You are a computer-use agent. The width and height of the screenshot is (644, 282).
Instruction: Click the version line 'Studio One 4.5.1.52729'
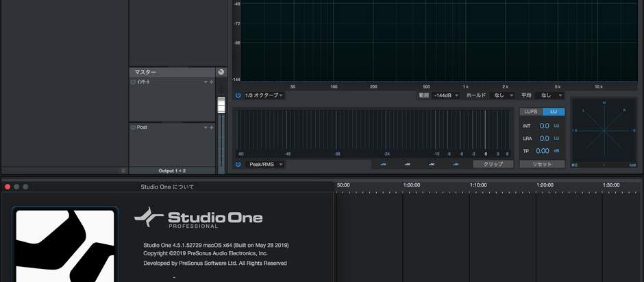[x=216, y=246]
